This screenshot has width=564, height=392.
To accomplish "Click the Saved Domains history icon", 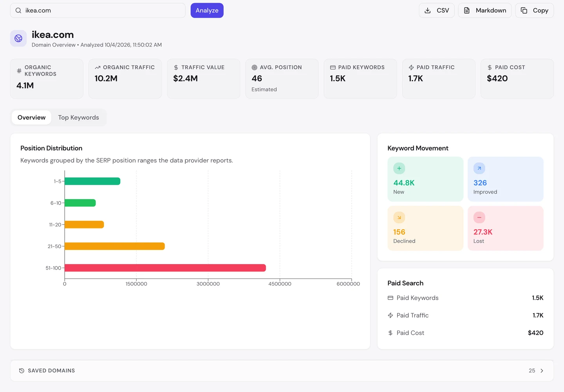I will 22,371.
